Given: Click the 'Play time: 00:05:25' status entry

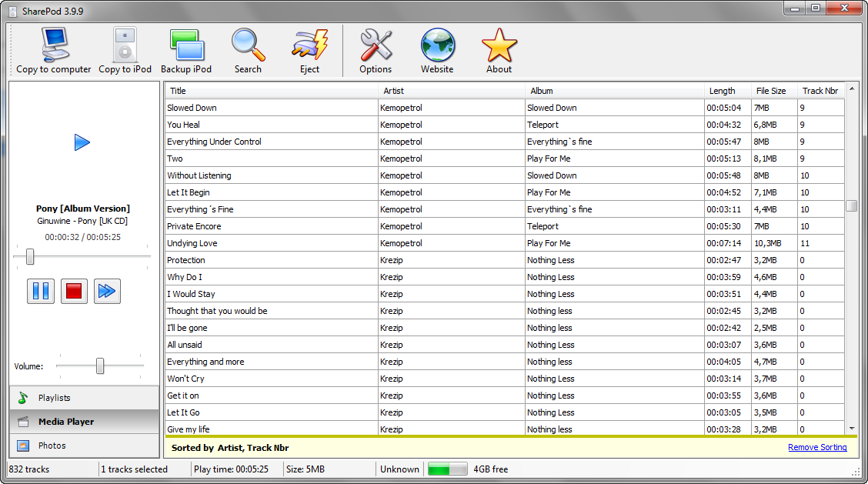Looking at the screenshot, I should (x=231, y=469).
